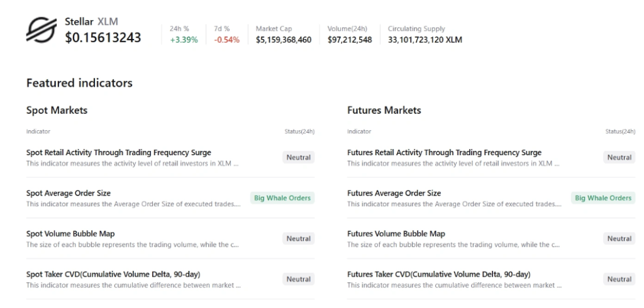
Task: Open the Futures Taker CVD indicator
Action: [x=438, y=274]
